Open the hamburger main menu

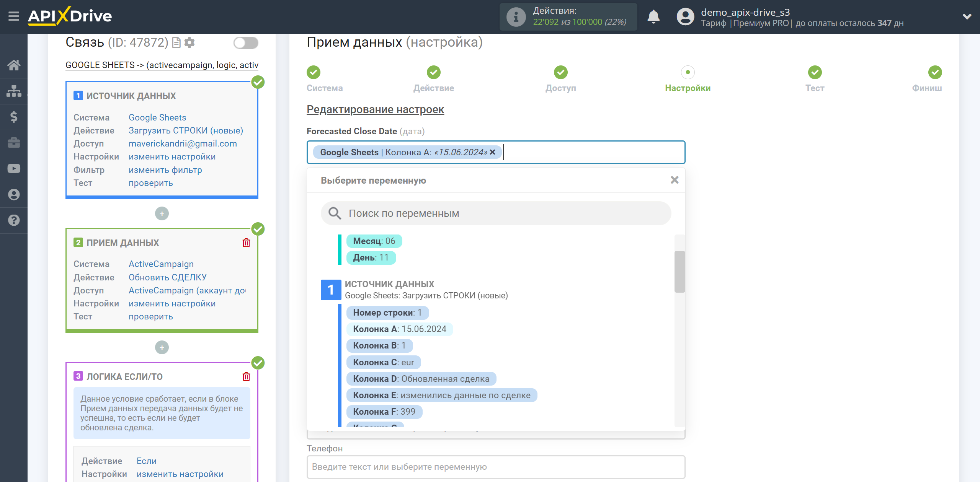click(14, 16)
